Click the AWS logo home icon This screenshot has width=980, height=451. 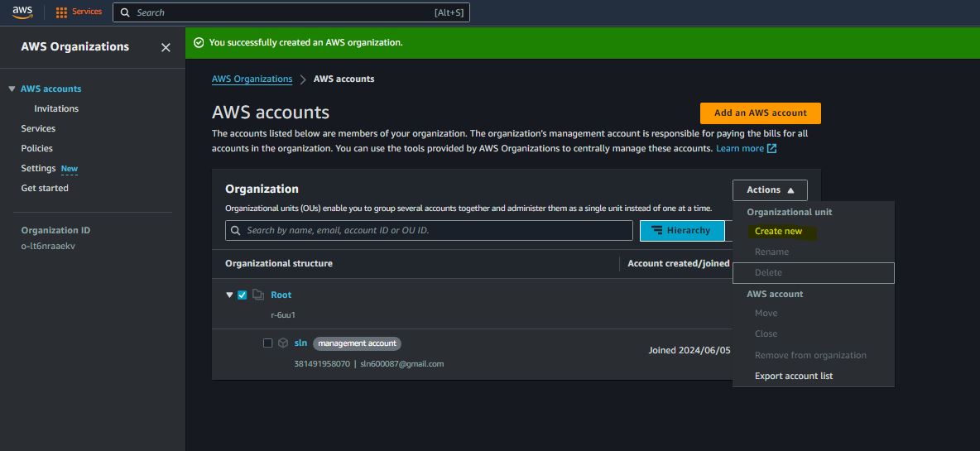pyautogui.click(x=22, y=12)
